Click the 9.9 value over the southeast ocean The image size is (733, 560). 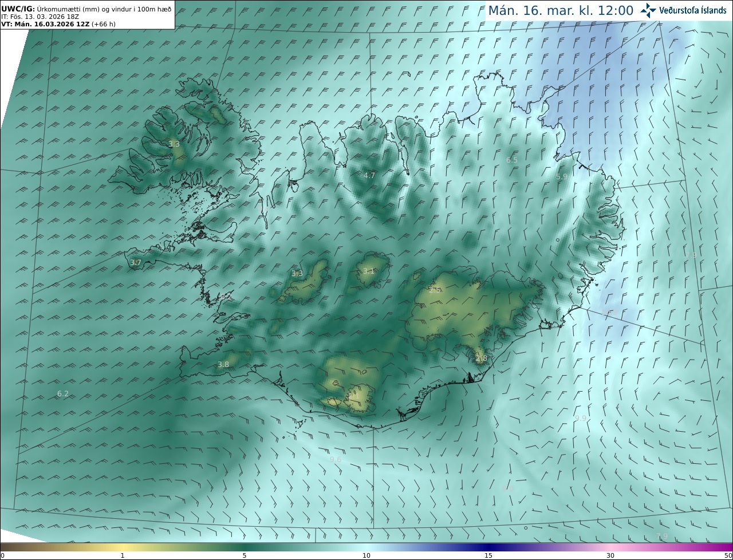point(581,418)
